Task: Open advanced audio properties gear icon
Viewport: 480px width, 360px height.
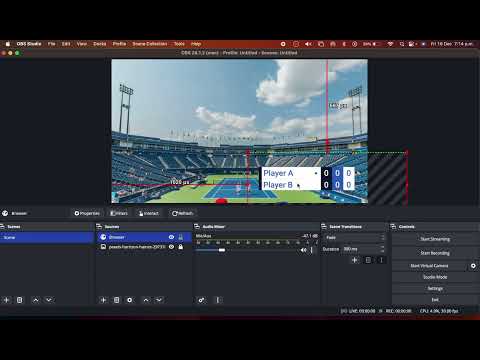Action: (201, 300)
